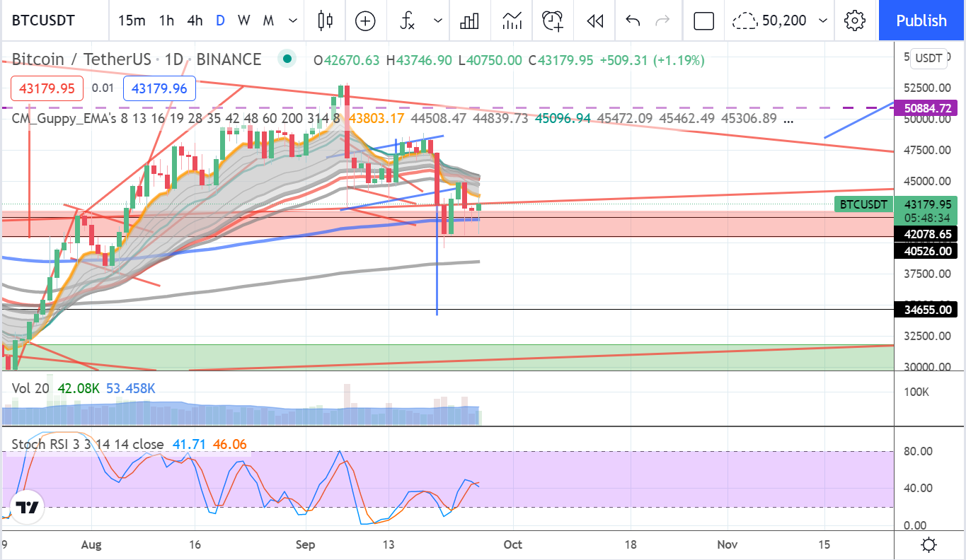This screenshot has height=560, width=966.
Task: Click the purple 50884.72 price label
Action: (925, 108)
